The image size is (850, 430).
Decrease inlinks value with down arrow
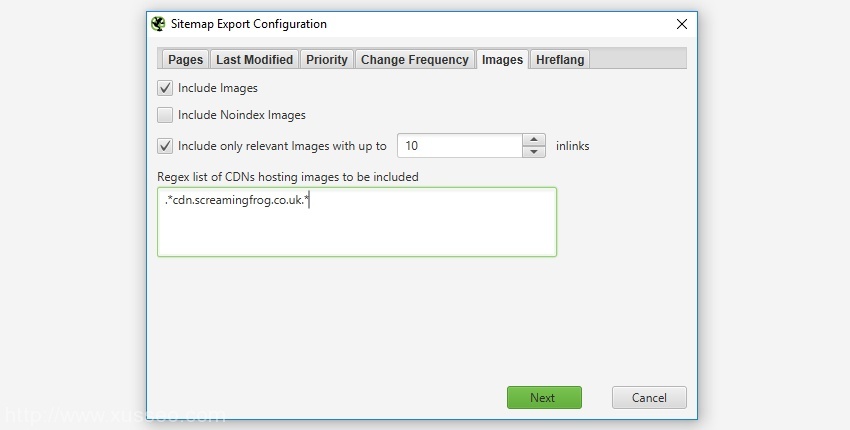click(x=534, y=152)
